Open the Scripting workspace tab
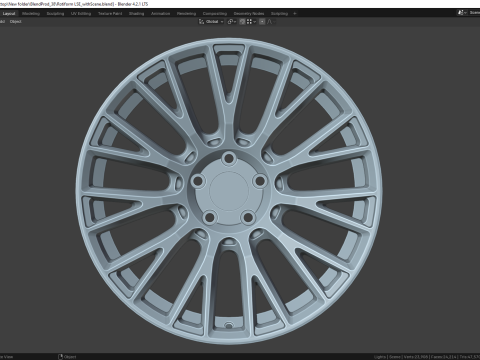This screenshot has width=480, height=360. (279, 14)
